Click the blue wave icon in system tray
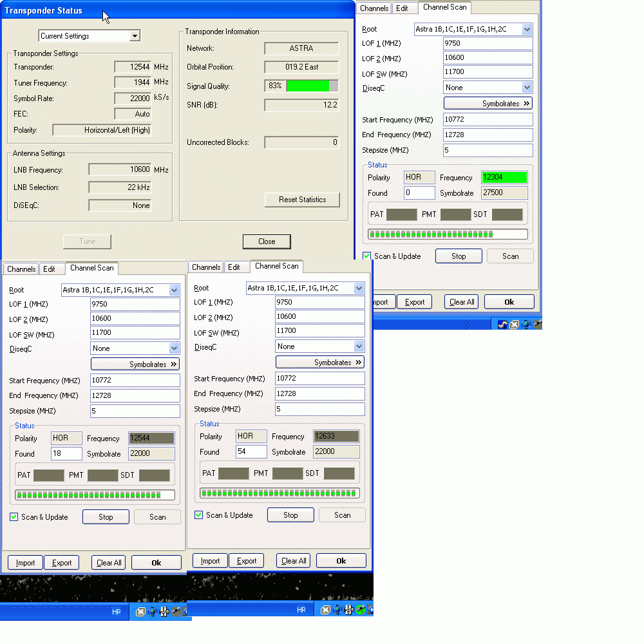 pyautogui.click(x=503, y=325)
